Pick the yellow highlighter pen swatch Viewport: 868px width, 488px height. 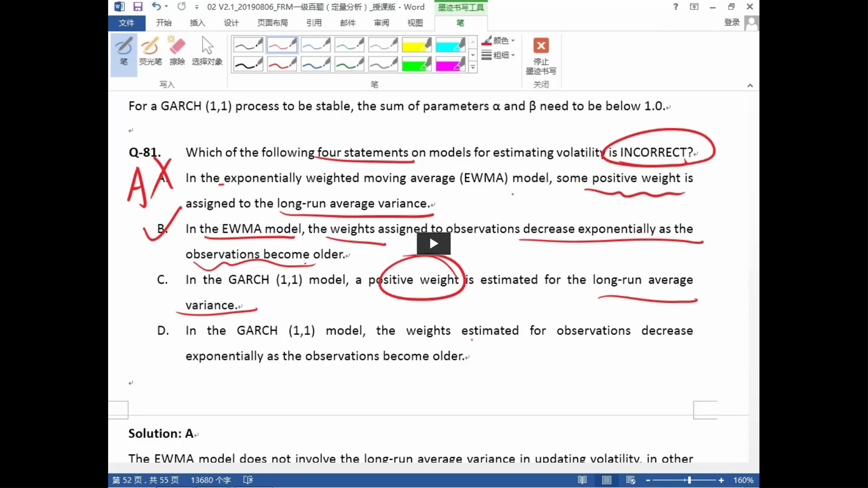point(416,45)
